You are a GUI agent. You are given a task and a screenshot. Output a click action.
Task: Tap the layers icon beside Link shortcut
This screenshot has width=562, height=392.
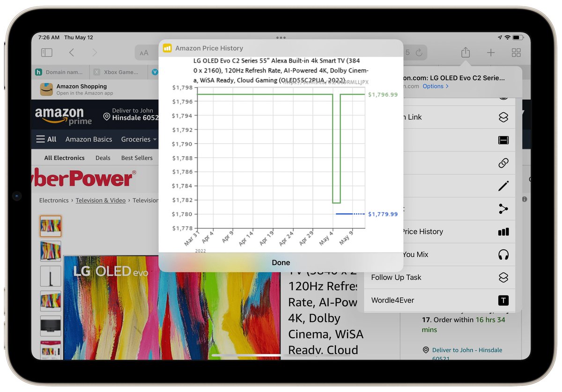click(x=503, y=117)
